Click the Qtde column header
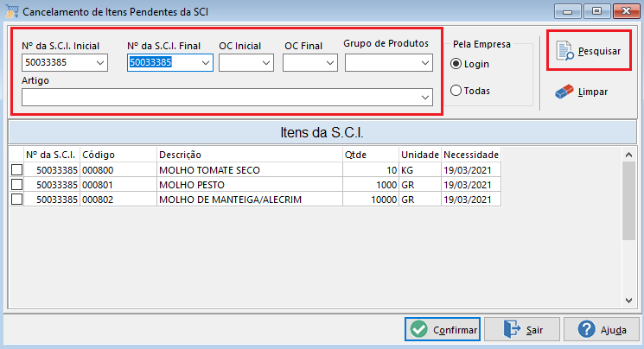The image size is (644, 349). pyautogui.click(x=371, y=155)
